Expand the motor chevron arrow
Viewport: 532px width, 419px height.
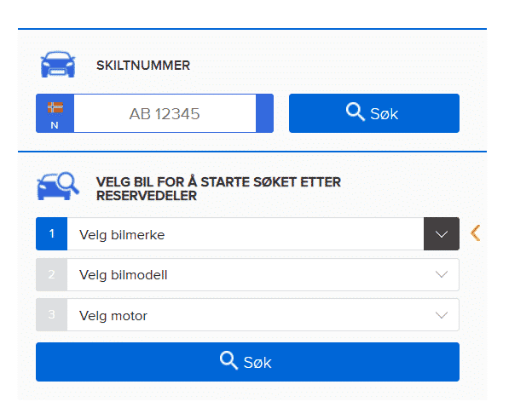coord(441,316)
